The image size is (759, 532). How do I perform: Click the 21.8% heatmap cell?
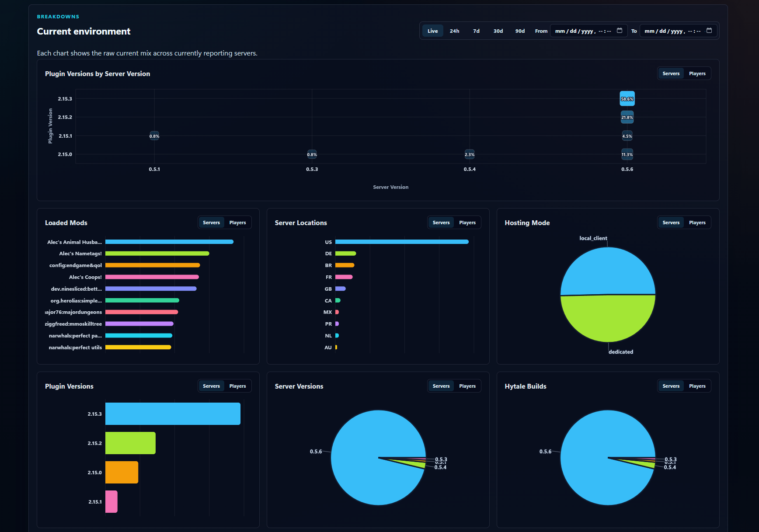627,117
